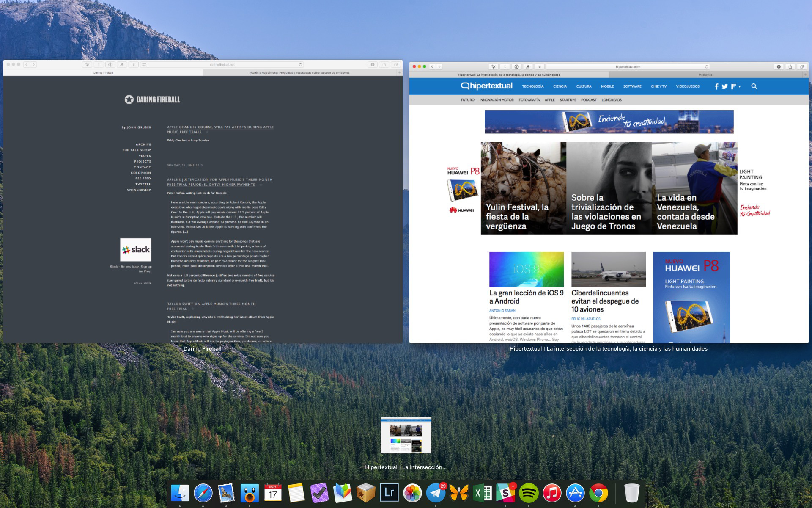Click the Hipertextual search magnifier icon
This screenshot has height=508, width=812.
[x=754, y=86]
